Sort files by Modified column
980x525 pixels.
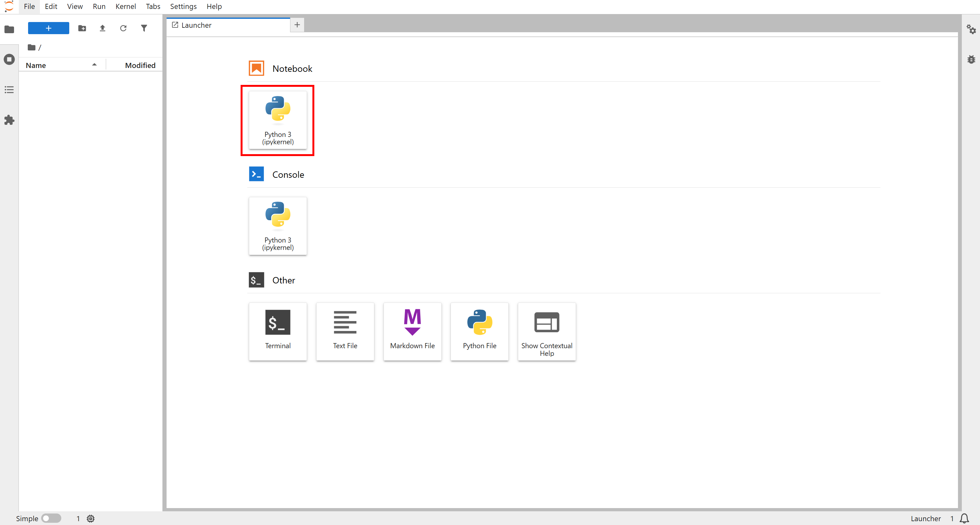pyautogui.click(x=140, y=65)
